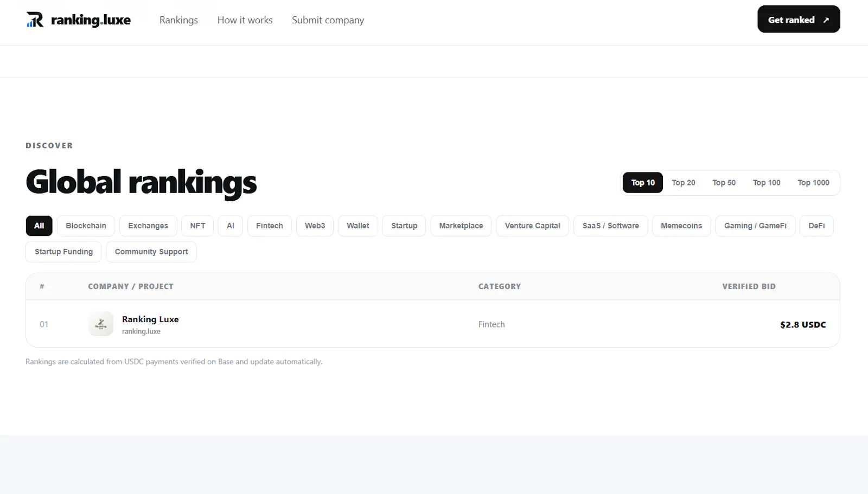Click the ranking.luxe domain under company

[141, 331]
